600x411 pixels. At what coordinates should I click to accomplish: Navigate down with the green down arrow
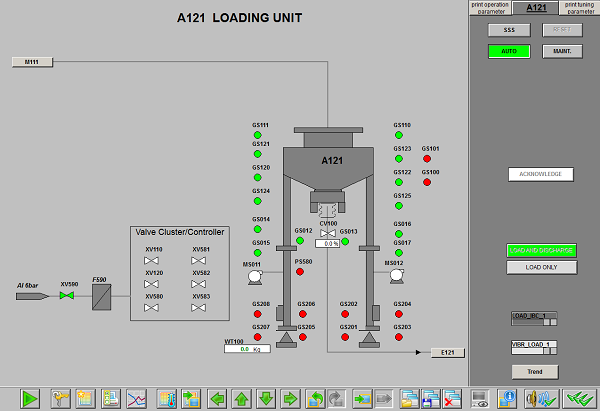266,399
